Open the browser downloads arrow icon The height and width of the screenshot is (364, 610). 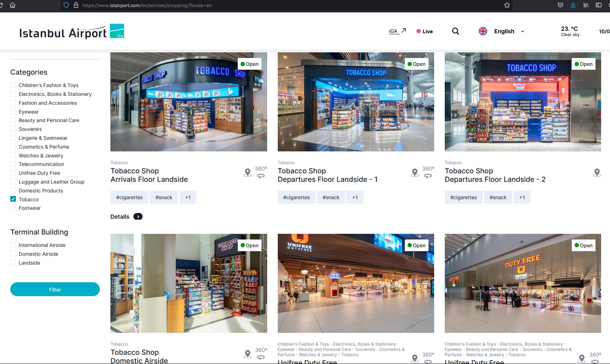(573, 5)
